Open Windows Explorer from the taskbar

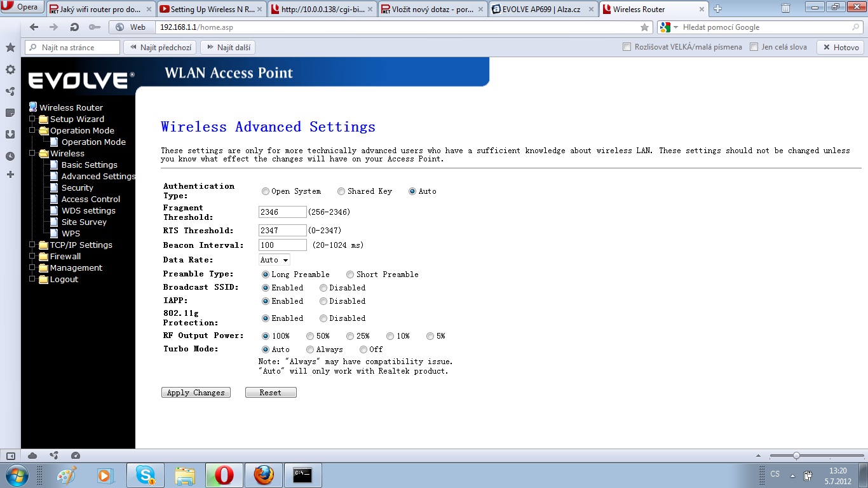point(185,475)
